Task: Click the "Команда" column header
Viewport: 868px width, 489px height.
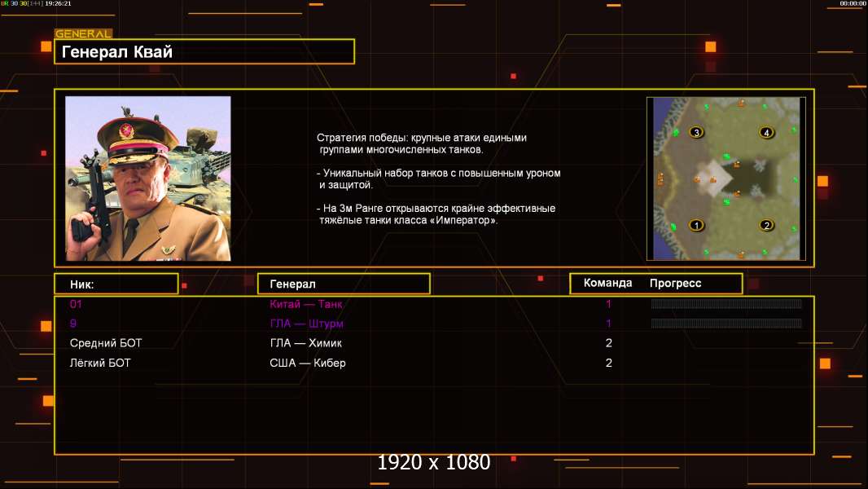Action: [x=607, y=283]
